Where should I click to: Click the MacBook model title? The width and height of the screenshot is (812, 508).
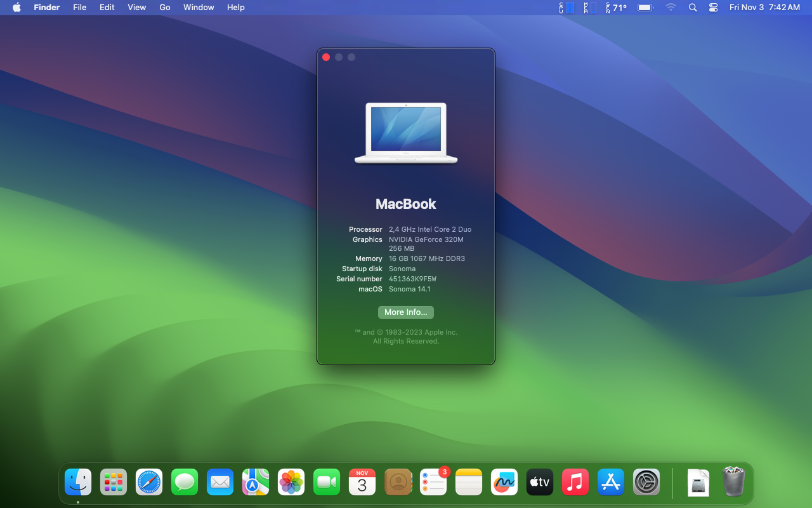pos(406,204)
